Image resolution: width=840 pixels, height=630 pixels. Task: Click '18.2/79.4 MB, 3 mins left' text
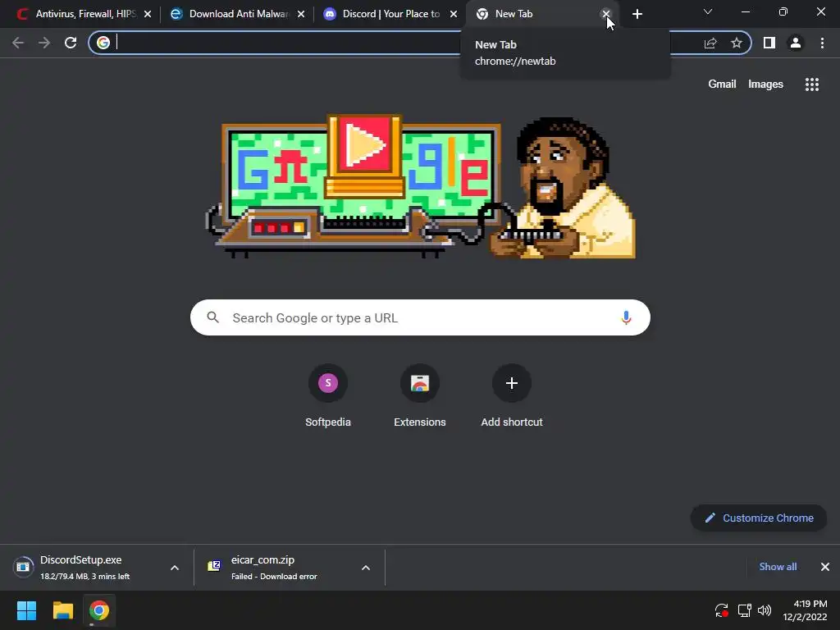(x=84, y=577)
